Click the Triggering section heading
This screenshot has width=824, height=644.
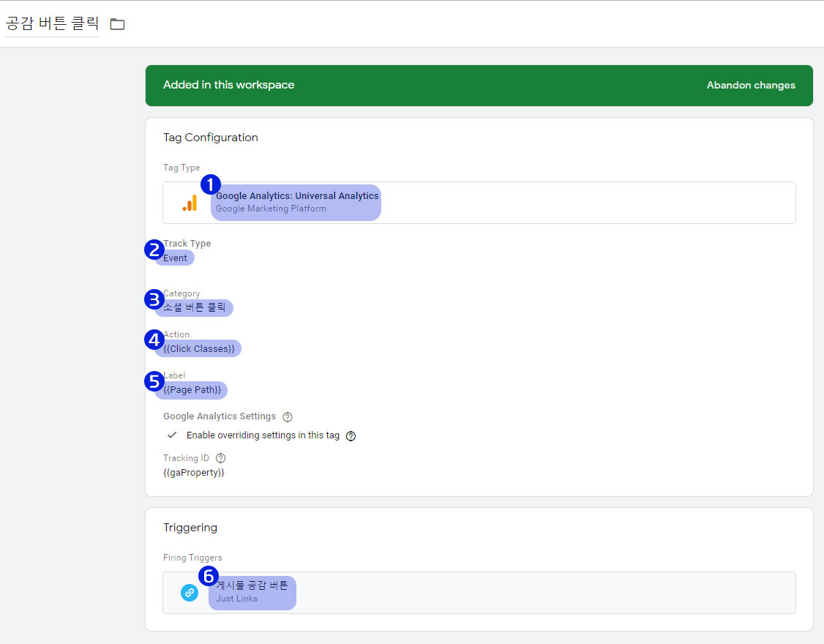coord(190,528)
